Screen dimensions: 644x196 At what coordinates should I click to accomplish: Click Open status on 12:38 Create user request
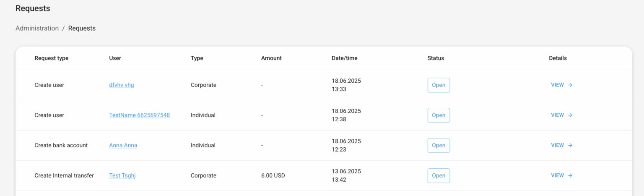coord(439,115)
